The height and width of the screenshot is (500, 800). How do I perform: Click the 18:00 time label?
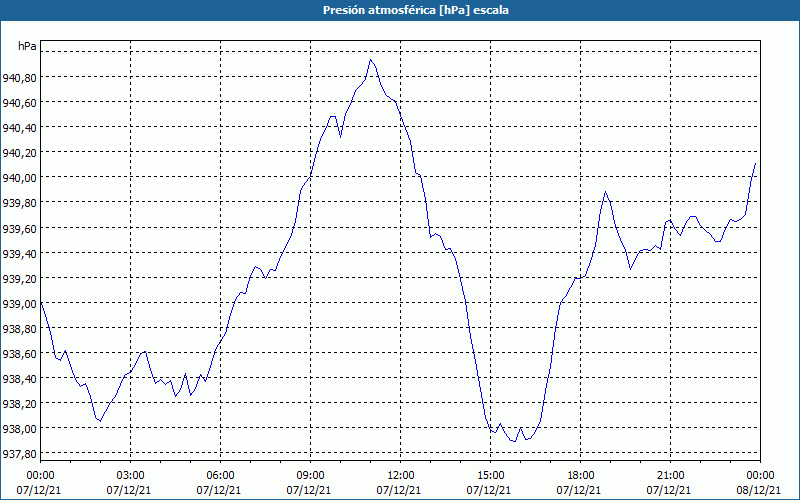pyautogui.click(x=581, y=476)
